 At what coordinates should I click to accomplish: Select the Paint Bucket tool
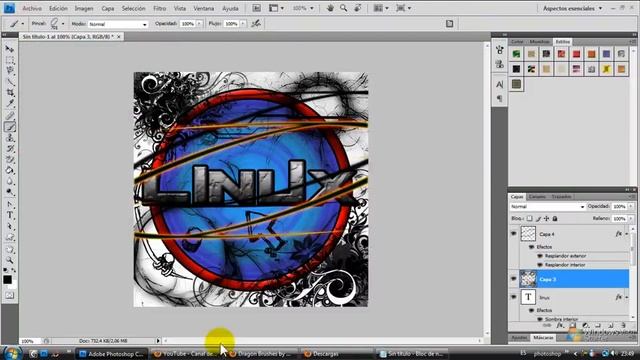click(x=9, y=170)
